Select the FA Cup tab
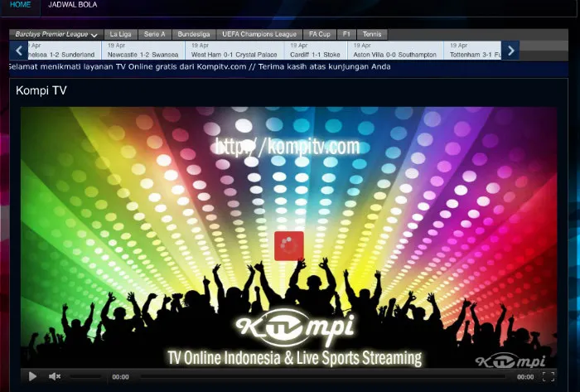The width and height of the screenshot is (580, 392). [x=318, y=35]
